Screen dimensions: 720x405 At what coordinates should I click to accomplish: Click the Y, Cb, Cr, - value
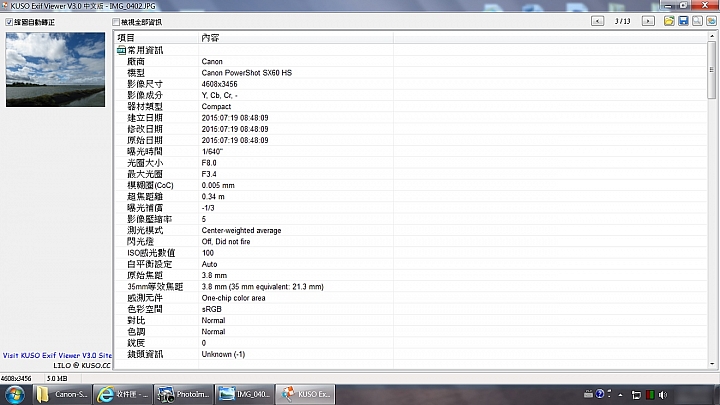[x=219, y=95]
